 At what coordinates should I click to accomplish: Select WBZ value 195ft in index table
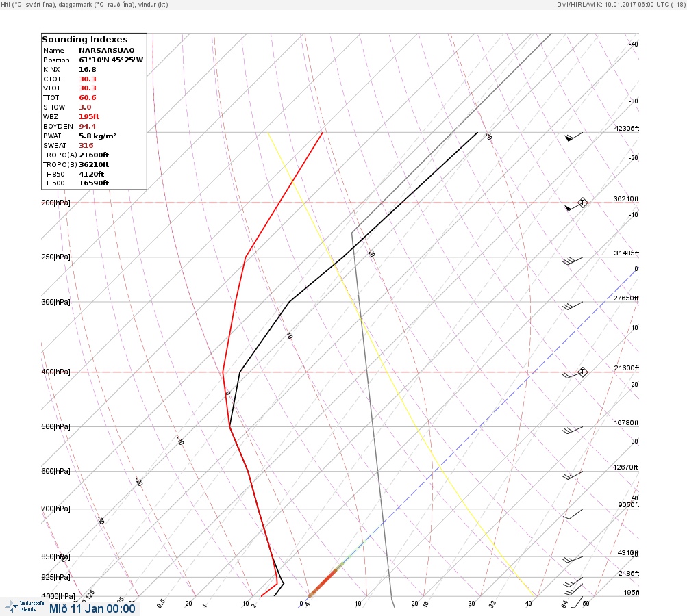(89, 117)
